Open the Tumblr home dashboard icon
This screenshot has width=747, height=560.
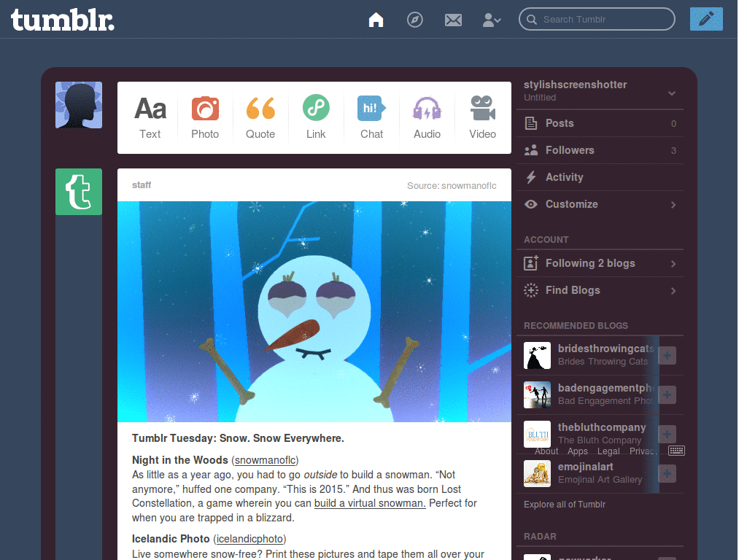click(376, 20)
